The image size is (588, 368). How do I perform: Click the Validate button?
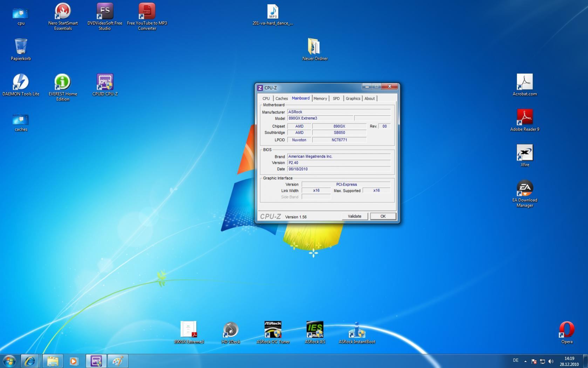point(355,216)
